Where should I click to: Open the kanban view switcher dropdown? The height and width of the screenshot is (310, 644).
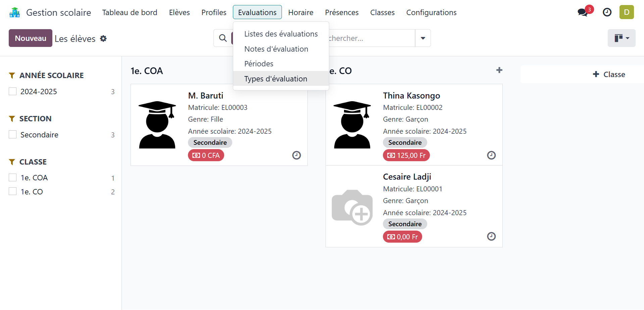pyautogui.click(x=622, y=38)
